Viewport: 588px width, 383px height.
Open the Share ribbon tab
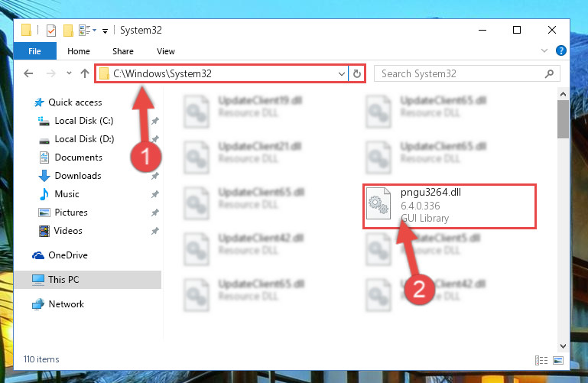[x=123, y=51]
